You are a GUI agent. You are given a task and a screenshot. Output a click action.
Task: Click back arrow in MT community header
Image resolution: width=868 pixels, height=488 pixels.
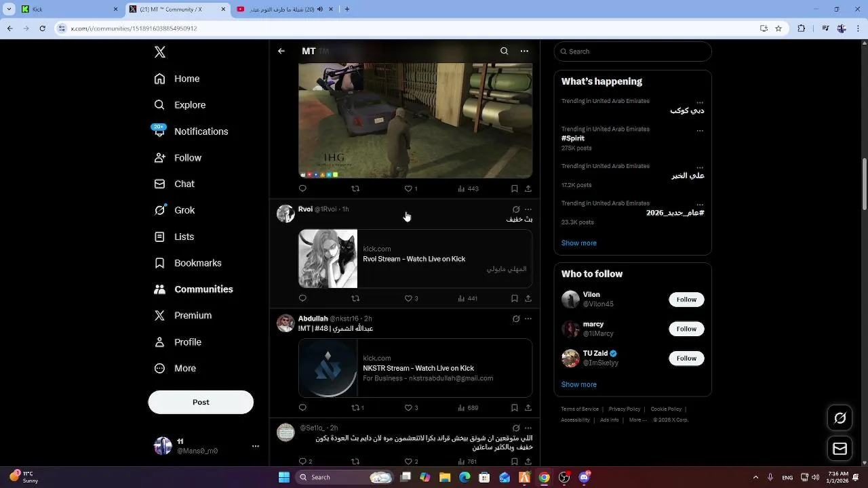click(x=281, y=51)
